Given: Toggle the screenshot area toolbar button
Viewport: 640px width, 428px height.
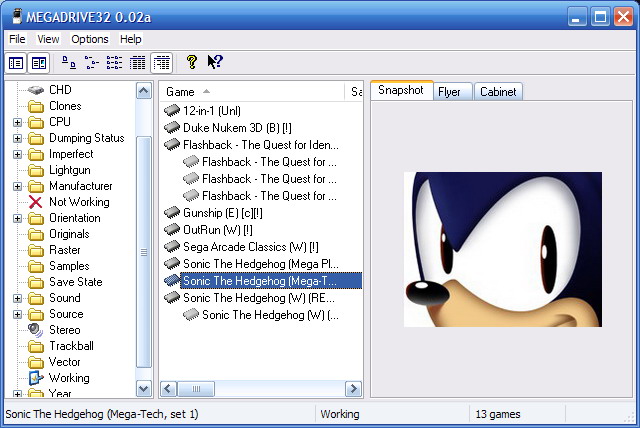Looking at the screenshot, I should click(x=39, y=63).
